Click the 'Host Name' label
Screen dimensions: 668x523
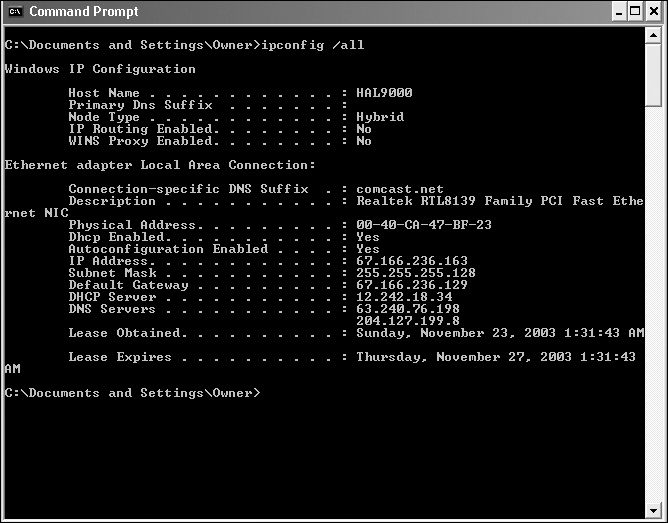click(104, 93)
